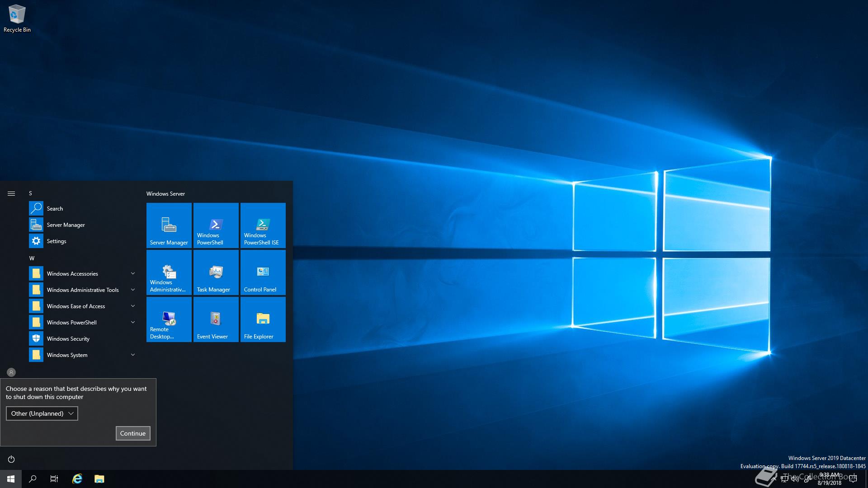This screenshot has width=868, height=488.
Task: Open the Server Manager tile
Action: click(169, 225)
